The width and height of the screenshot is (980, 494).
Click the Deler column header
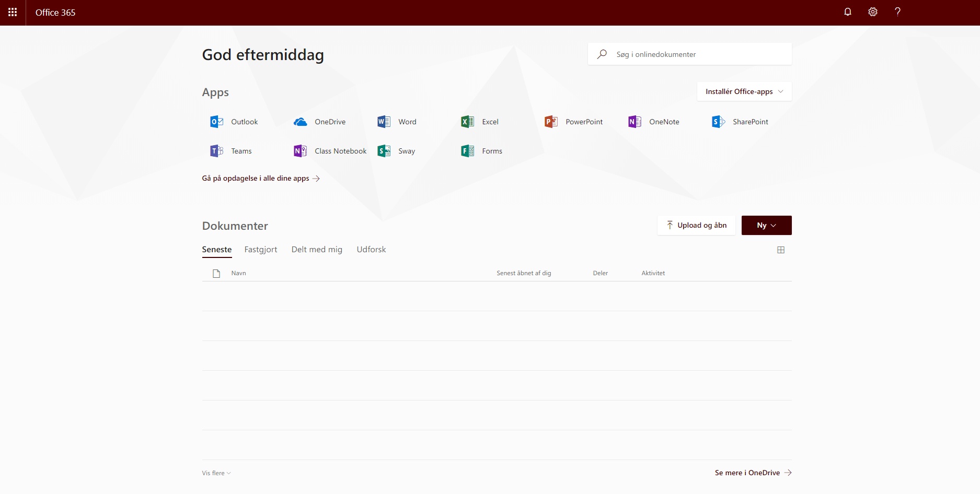pos(600,273)
